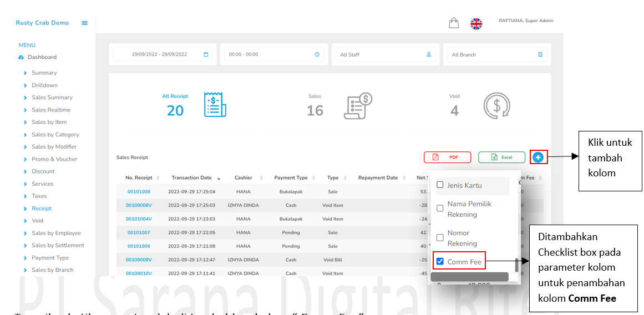Check the Jenis Kartu checkbox
This screenshot has height=315, width=644.
click(x=440, y=185)
